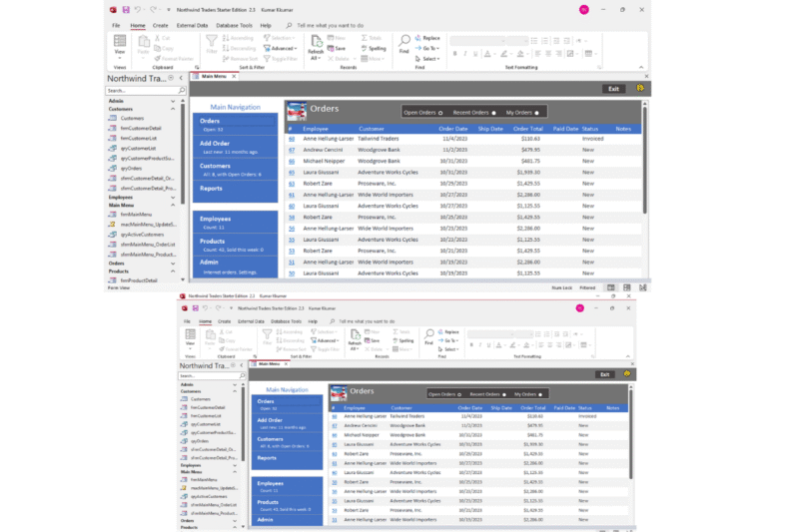Click Refresh All icon in top window
The width and height of the screenshot is (799, 532).
[316, 50]
